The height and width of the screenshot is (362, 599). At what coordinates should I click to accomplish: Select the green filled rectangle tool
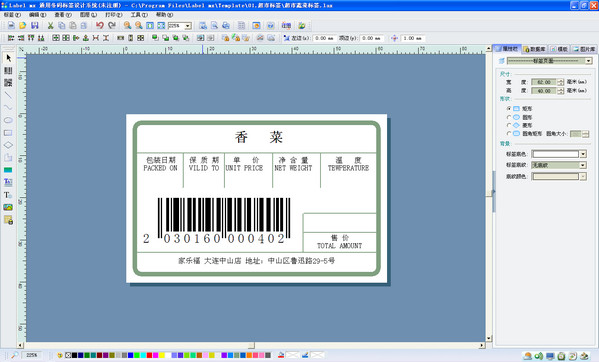point(8,170)
